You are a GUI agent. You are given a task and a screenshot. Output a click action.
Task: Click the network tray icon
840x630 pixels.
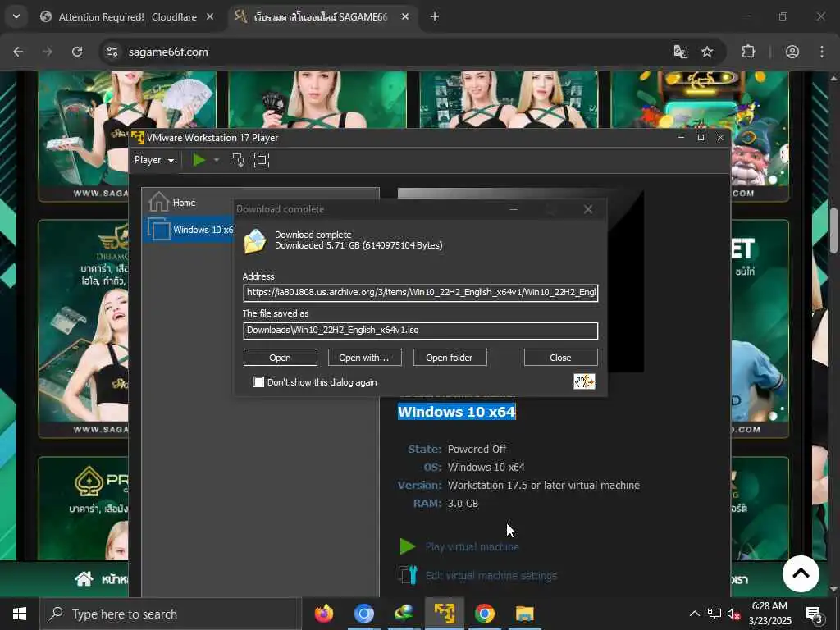click(x=714, y=614)
